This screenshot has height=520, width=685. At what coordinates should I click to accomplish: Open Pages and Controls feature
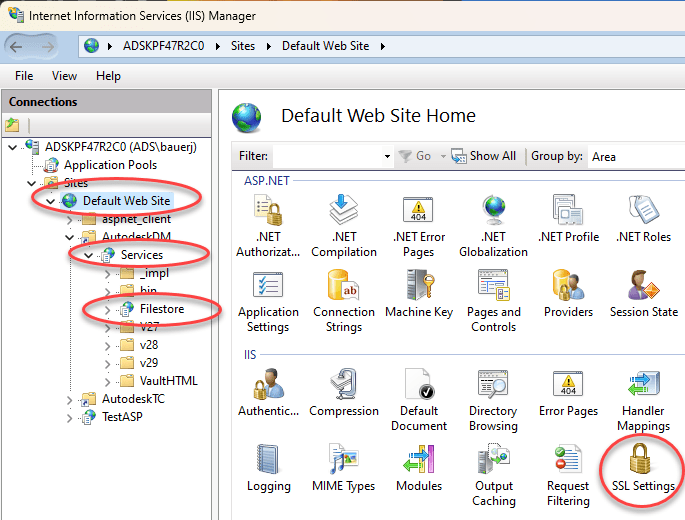pyautogui.click(x=493, y=302)
